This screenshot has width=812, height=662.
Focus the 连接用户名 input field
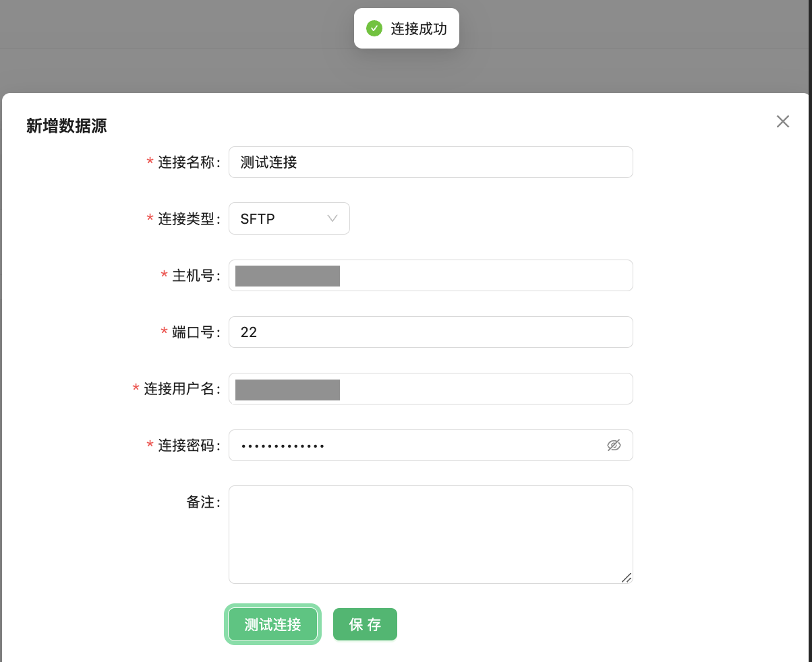point(486,389)
